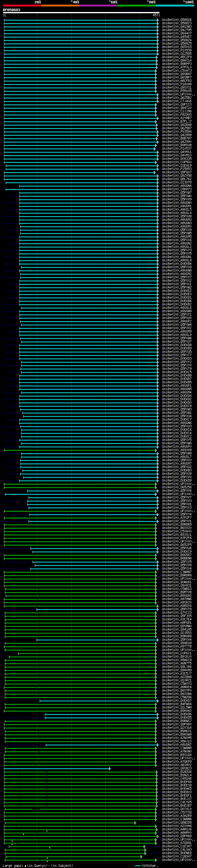197x868 pixels.
Task: Open hit UniRef100_Q45UE7
Action: click(177, 37)
